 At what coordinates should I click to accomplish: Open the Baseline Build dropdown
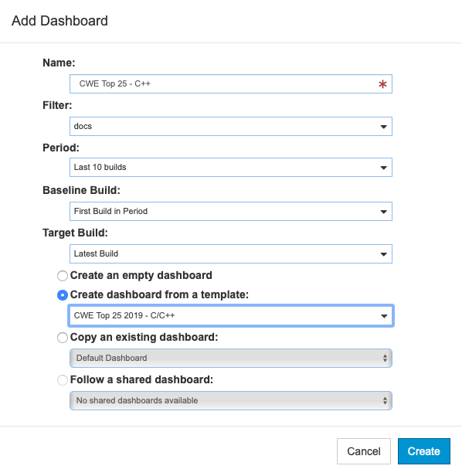[x=231, y=211]
